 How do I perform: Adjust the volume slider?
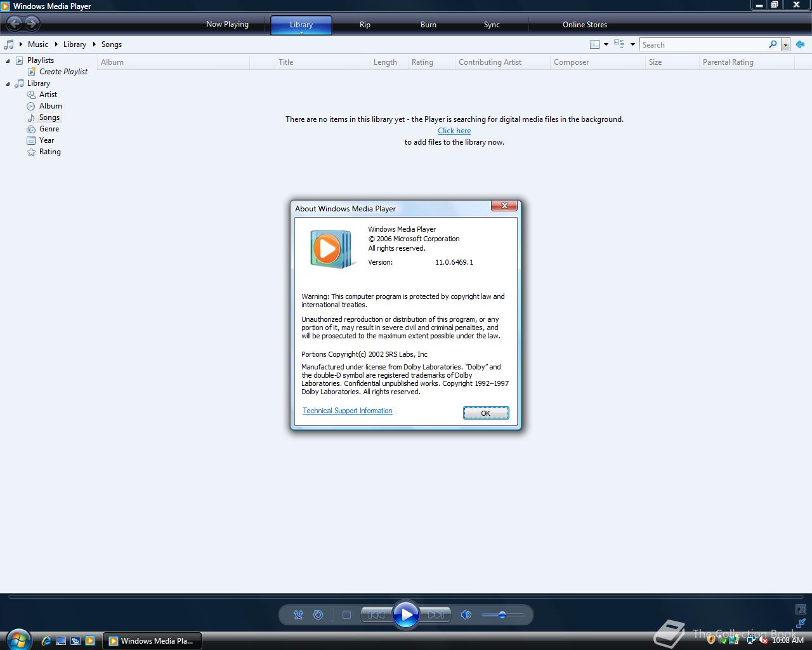(502, 614)
